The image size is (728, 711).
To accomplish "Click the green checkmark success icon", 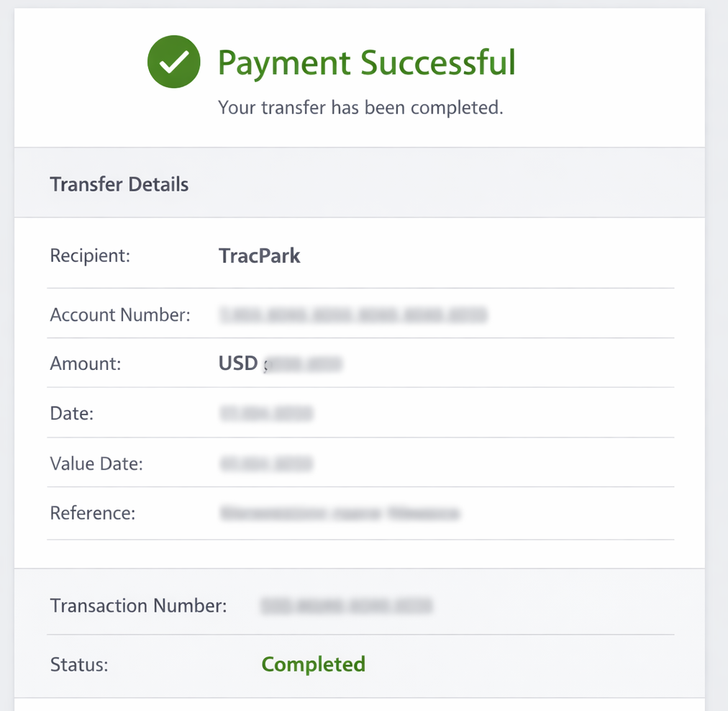I will 173,61.
